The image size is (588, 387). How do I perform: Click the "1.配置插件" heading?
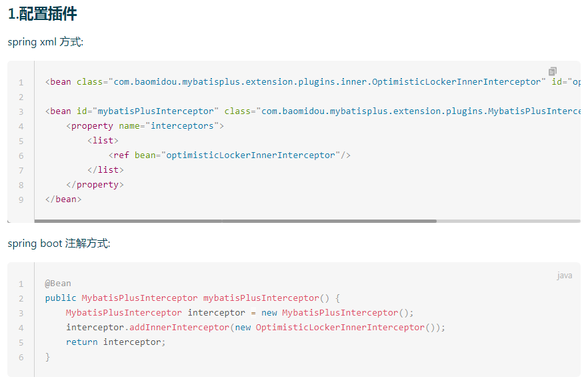[x=43, y=13]
